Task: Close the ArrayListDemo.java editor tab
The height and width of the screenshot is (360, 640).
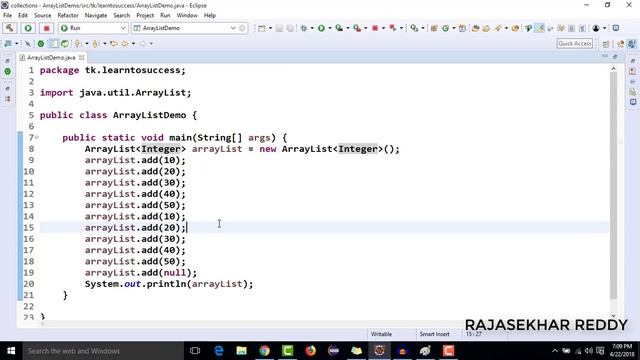Action: point(82,58)
